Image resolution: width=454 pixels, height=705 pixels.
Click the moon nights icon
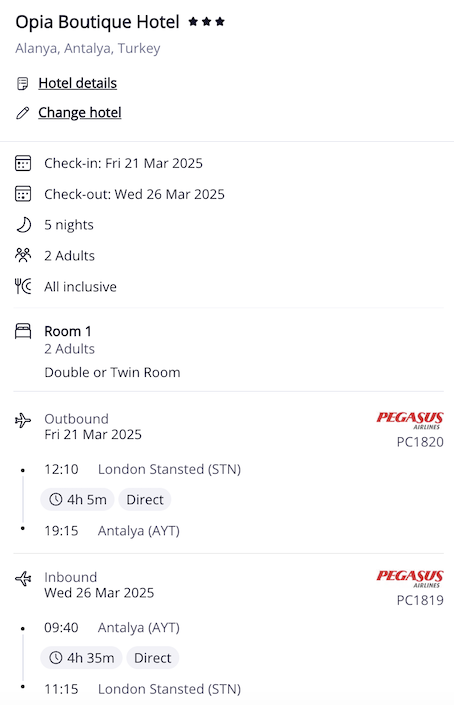[x=23, y=225]
